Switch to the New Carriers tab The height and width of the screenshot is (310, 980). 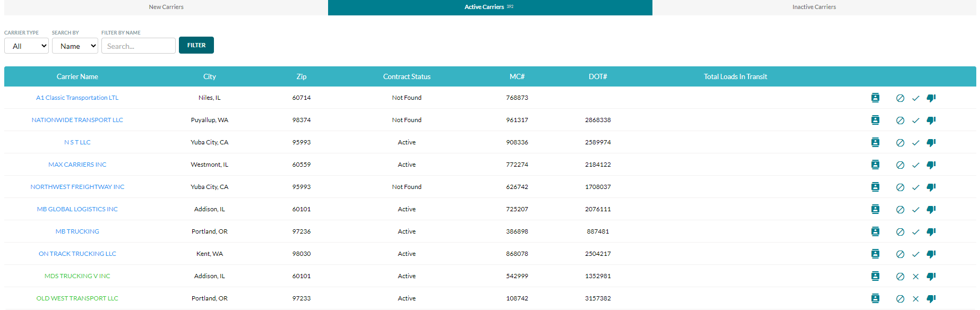click(166, 7)
